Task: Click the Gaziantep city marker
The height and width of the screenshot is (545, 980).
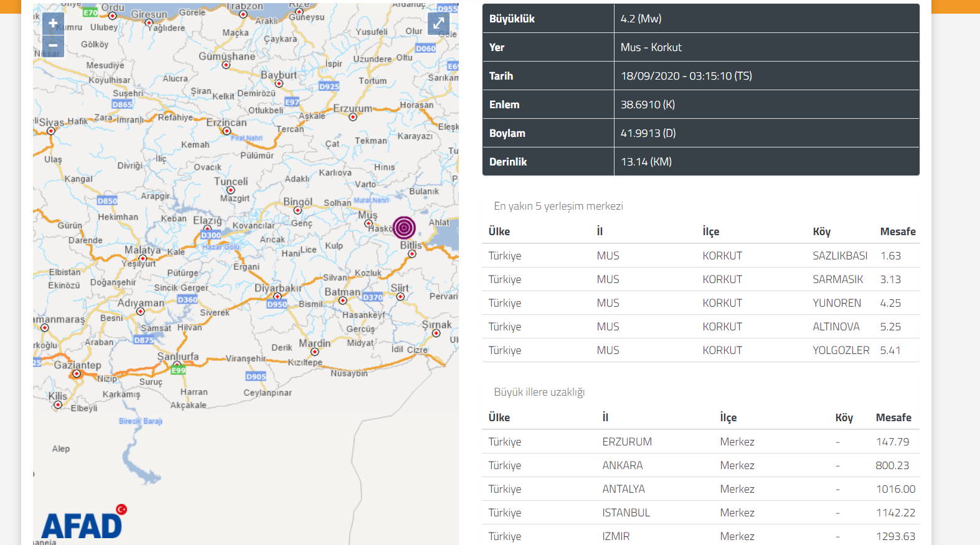Action: coord(77,374)
